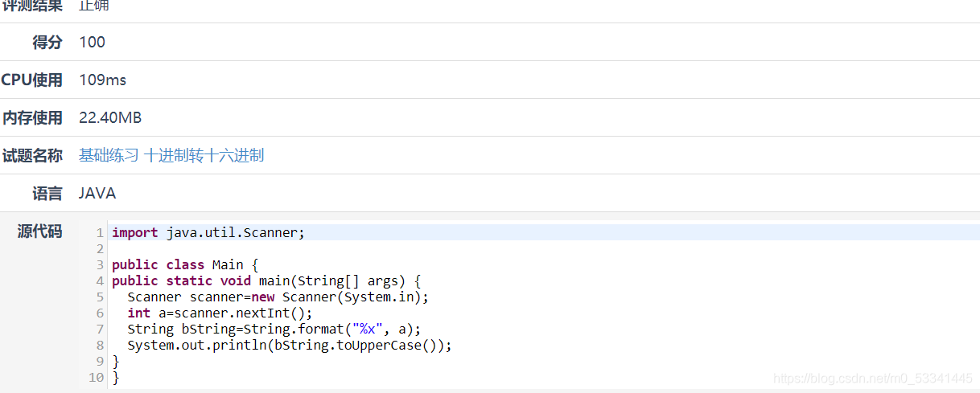Viewport: 980px width, 393px height.
Task: Click the CPU使用 row label
Action: [x=31, y=80]
